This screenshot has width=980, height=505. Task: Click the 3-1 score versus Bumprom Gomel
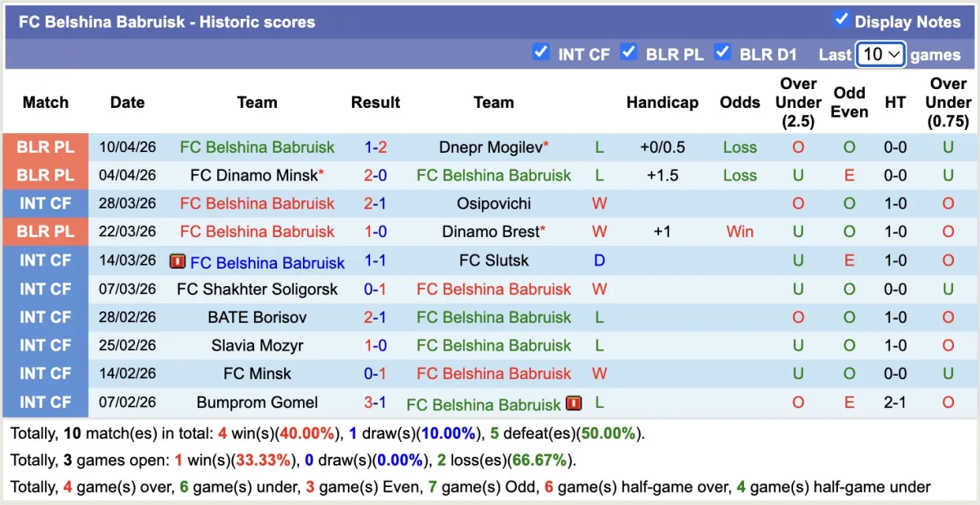[376, 403]
